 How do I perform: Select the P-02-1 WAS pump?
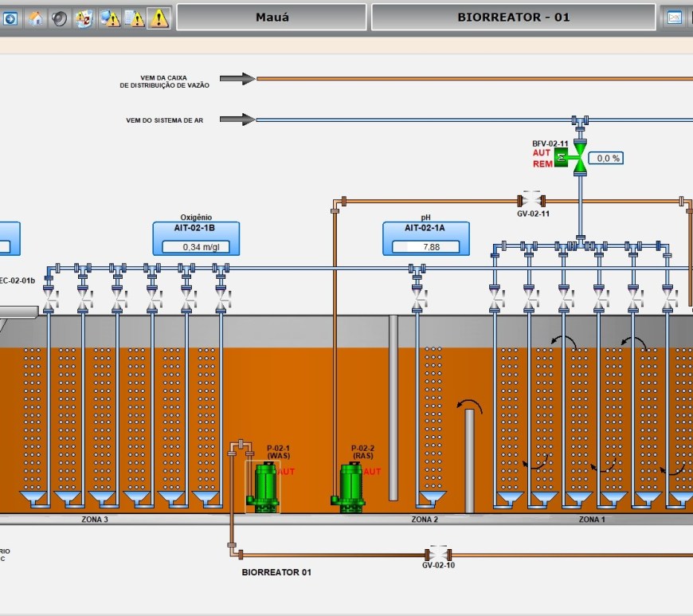click(264, 486)
